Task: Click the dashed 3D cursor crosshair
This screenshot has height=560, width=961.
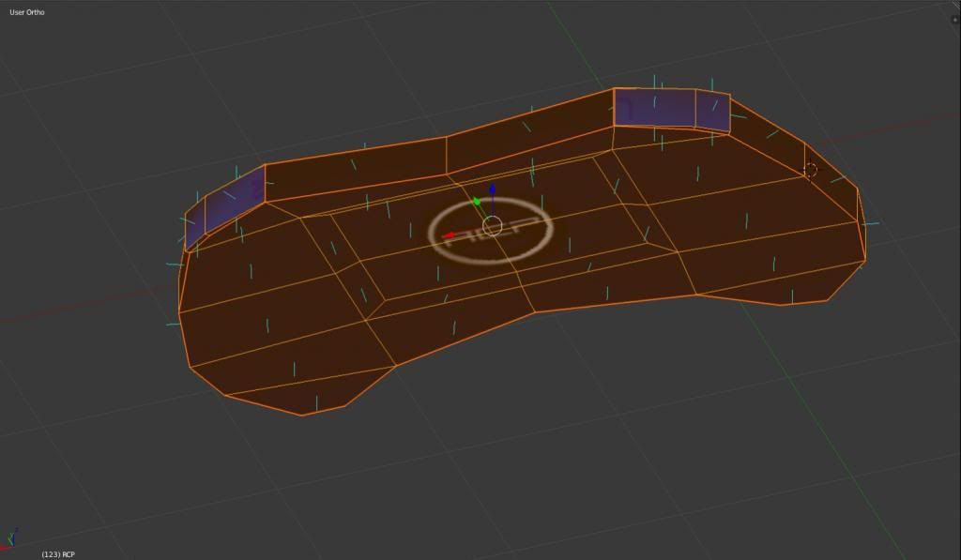Action: point(810,170)
